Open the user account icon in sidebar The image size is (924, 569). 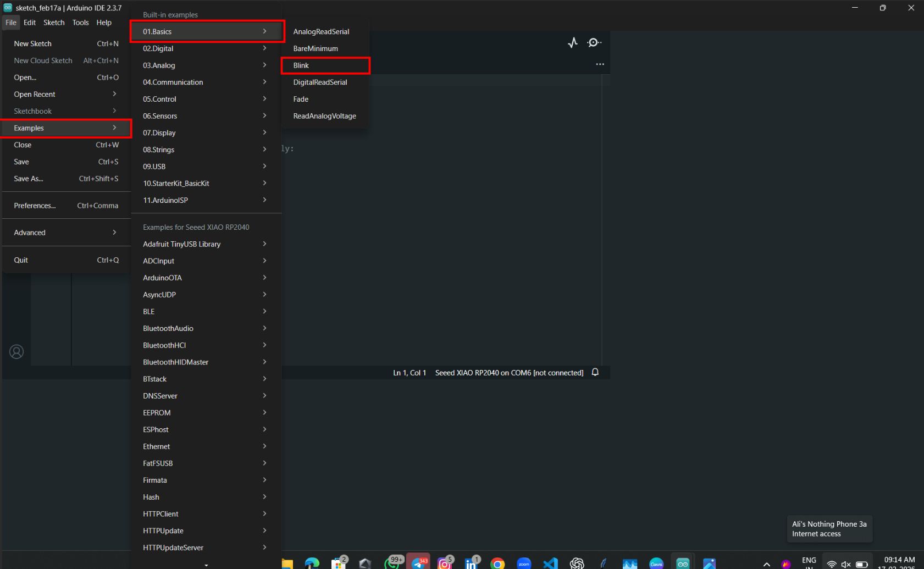16,352
